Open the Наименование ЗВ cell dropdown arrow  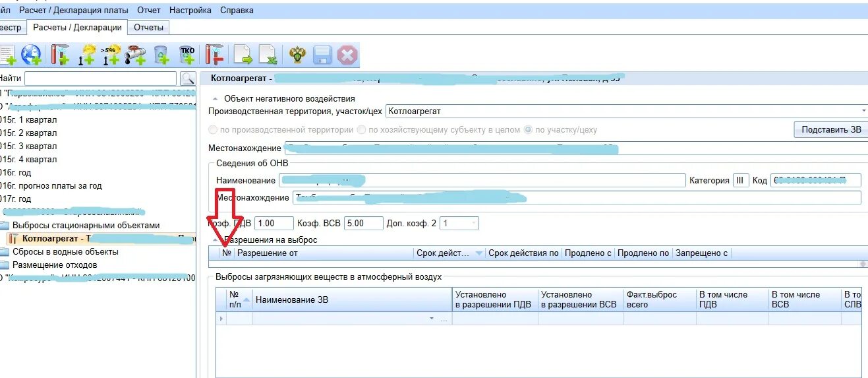click(432, 319)
